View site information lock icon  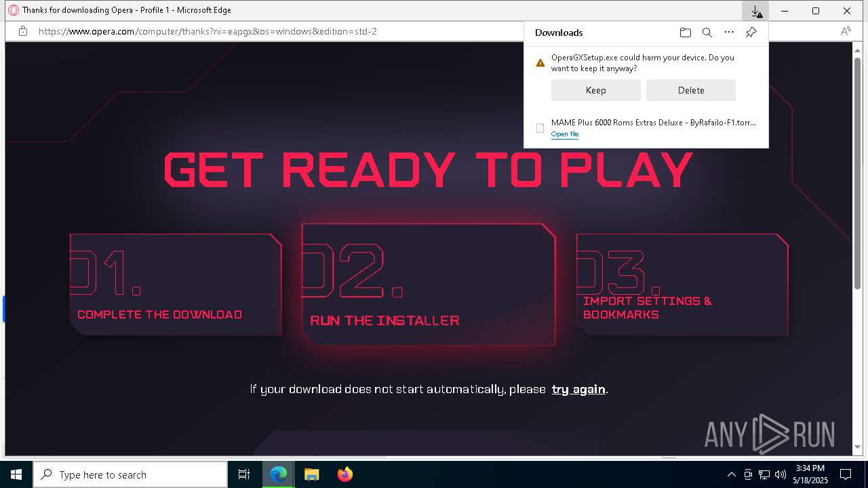(x=23, y=31)
